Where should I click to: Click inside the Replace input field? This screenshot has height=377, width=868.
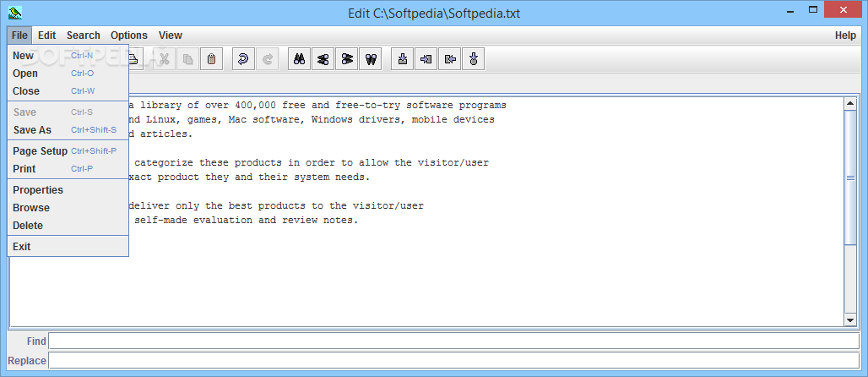[454, 360]
